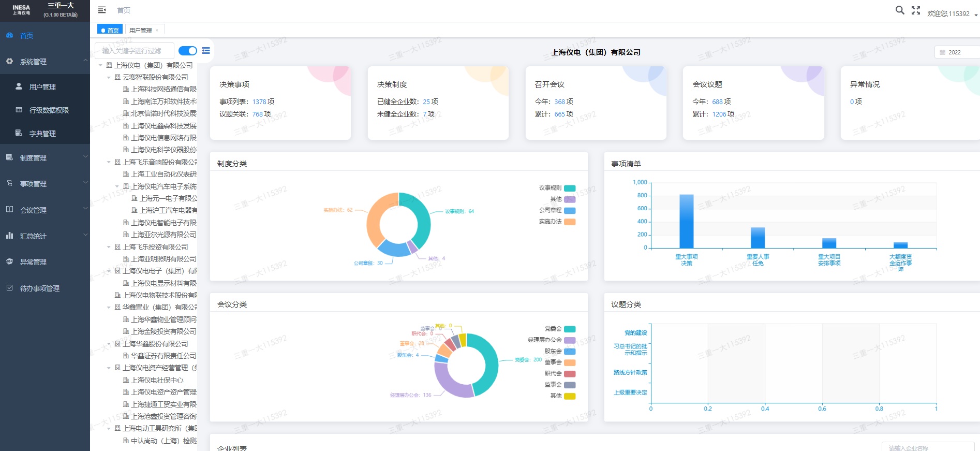Click the 行级数据权限 grid icon
This screenshot has height=451, width=980.
[19, 110]
